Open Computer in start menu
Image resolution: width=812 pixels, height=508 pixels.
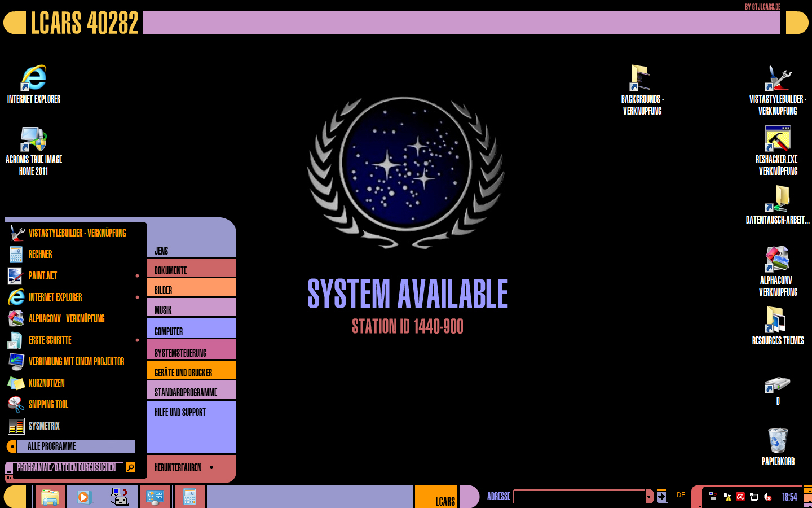pyautogui.click(x=191, y=328)
